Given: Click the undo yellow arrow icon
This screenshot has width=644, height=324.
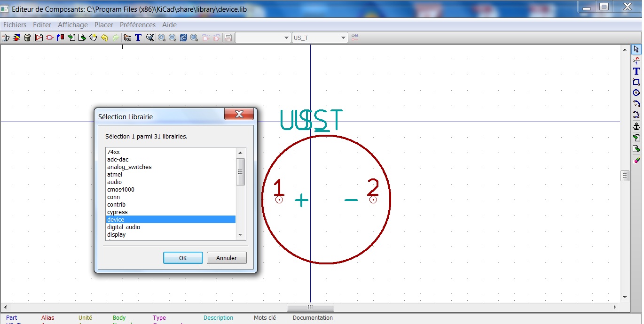Looking at the screenshot, I should (104, 38).
